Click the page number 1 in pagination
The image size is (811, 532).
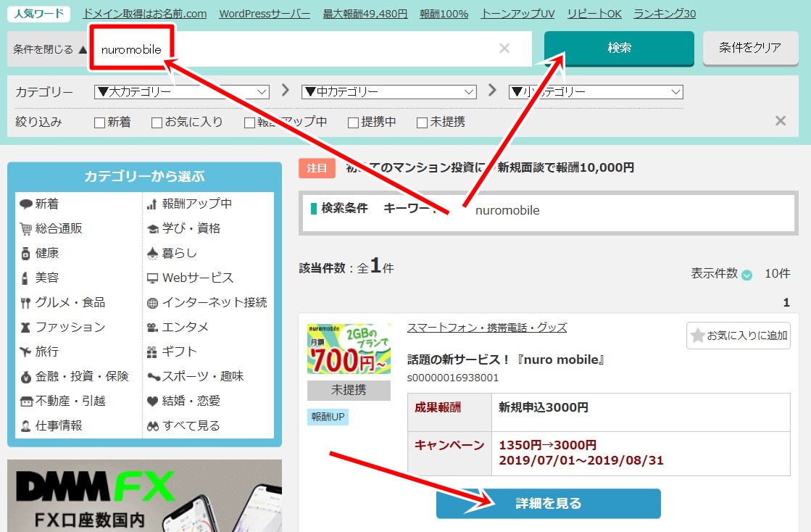click(x=786, y=302)
